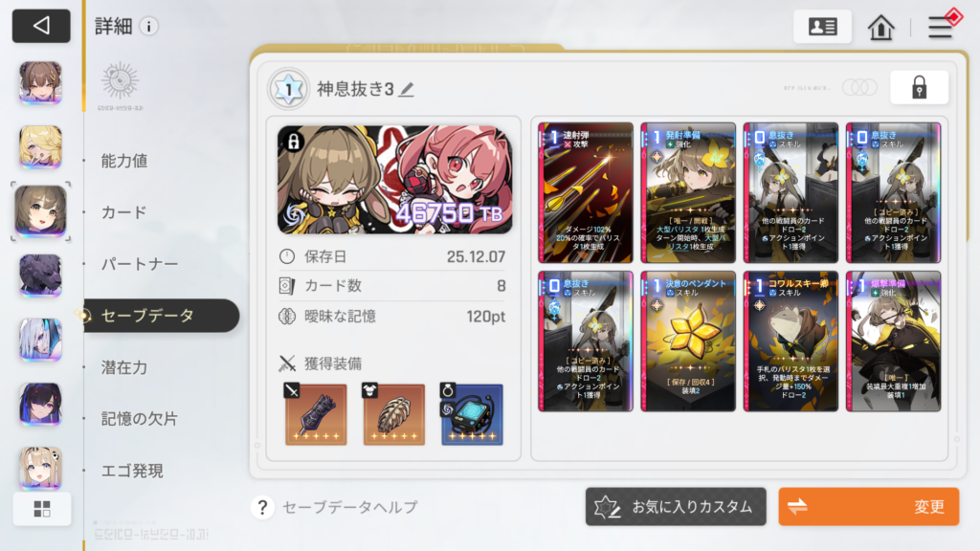
Task: Click the info icon next to 詳細
Action: point(148,26)
